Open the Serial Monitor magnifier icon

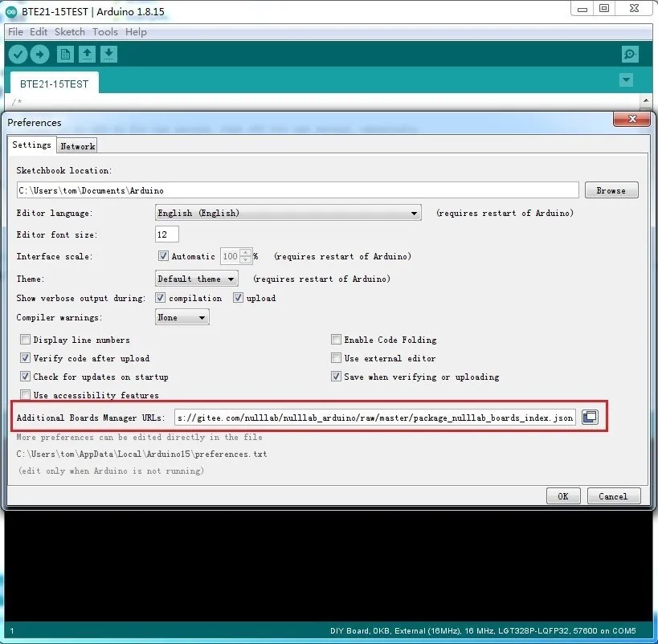(x=630, y=55)
